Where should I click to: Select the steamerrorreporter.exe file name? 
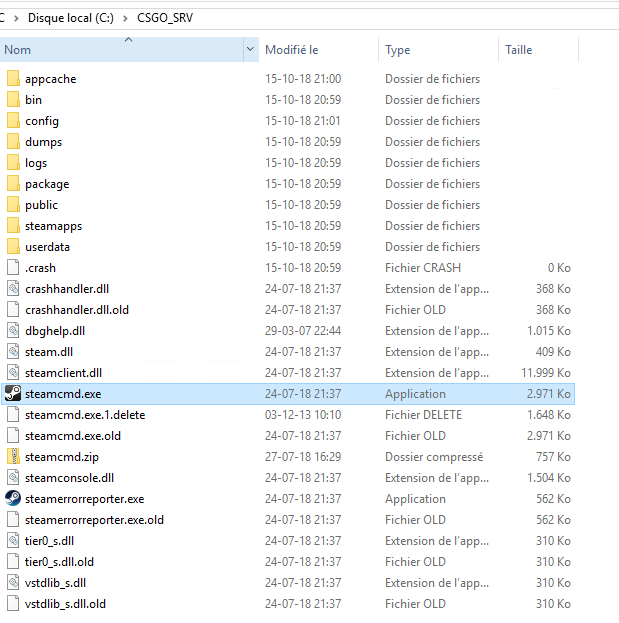point(85,499)
